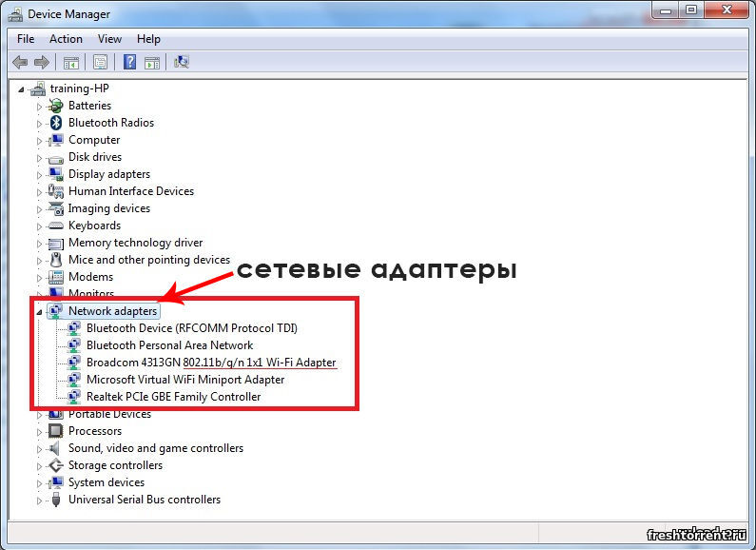Image resolution: width=756 pixels, height=550 pixels.
Task: Click Scan for hardware changes icon
Action: click(x=182, y=63)
